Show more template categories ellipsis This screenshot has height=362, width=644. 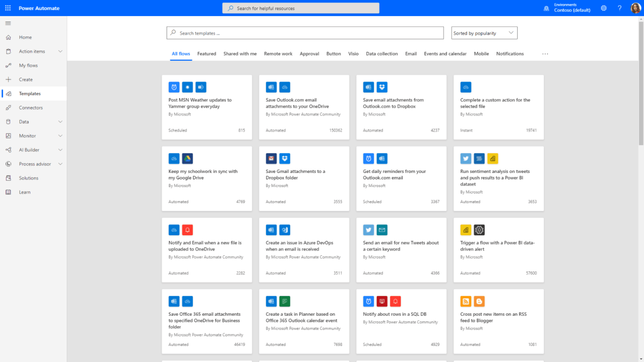545,54
